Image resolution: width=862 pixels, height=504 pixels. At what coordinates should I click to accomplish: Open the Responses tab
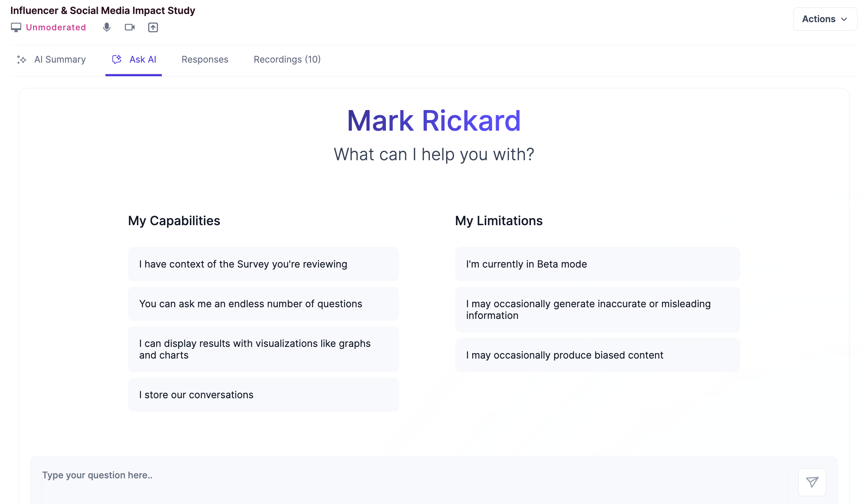205,59
